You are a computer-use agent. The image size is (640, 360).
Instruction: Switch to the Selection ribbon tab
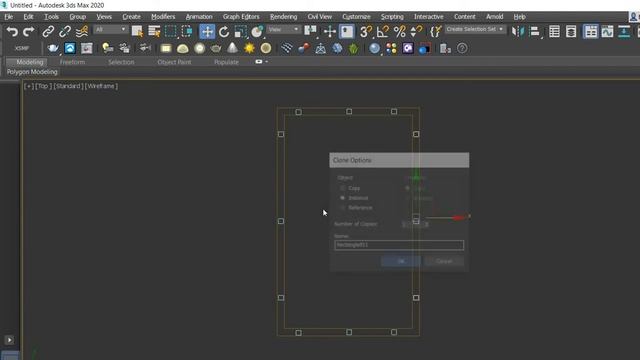121,62
